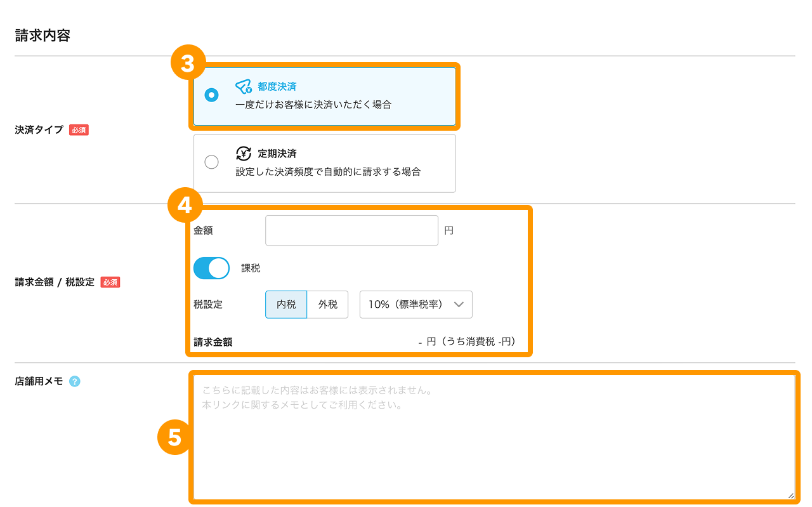The height and width of the screenshot is (507, 812).
Task: Click the chevron arrow of the tax rate selector
Action: click(459, 305)
